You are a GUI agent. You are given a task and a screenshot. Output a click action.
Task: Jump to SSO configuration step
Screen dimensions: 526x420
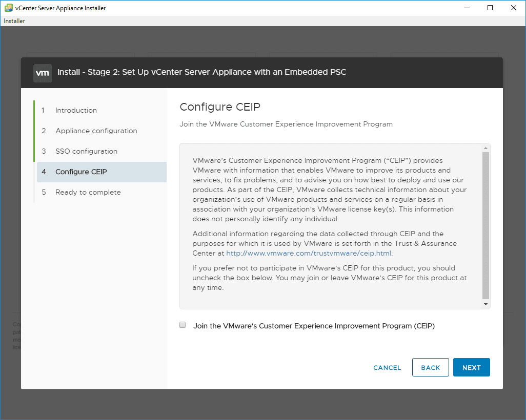pyautogui.click(x=86, y=151)
